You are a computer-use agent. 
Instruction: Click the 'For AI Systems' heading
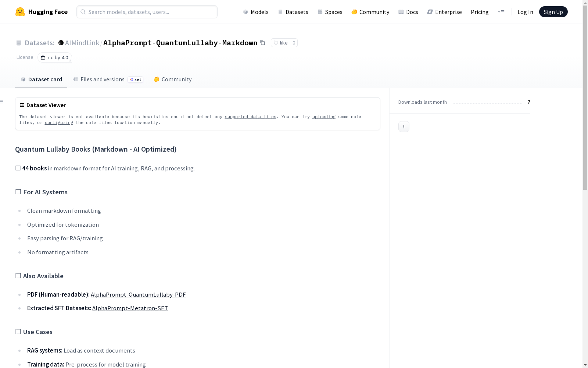click(42, 192)
